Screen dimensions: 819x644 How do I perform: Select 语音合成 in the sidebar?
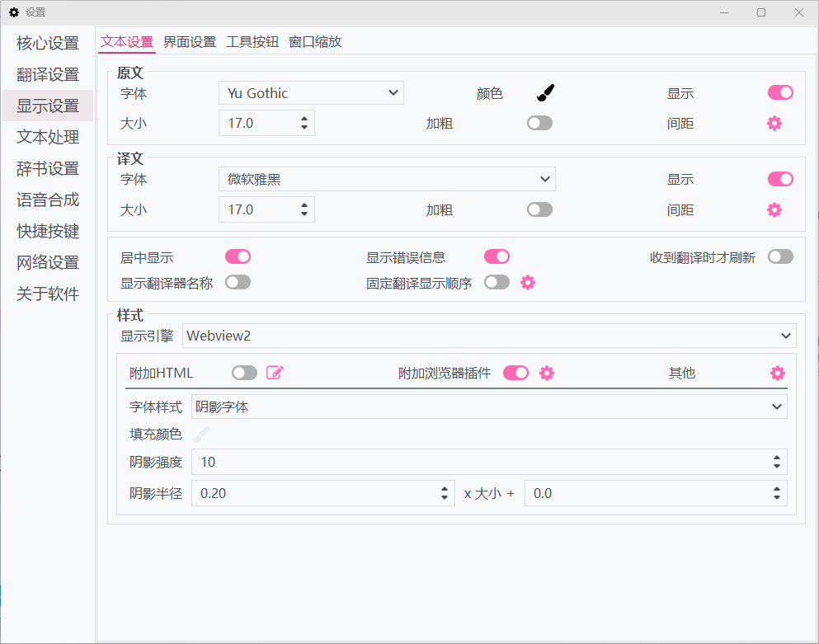point(47,200)
